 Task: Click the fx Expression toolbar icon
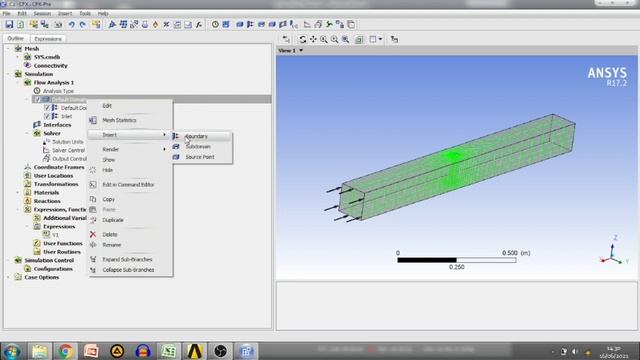click(199, 24)
